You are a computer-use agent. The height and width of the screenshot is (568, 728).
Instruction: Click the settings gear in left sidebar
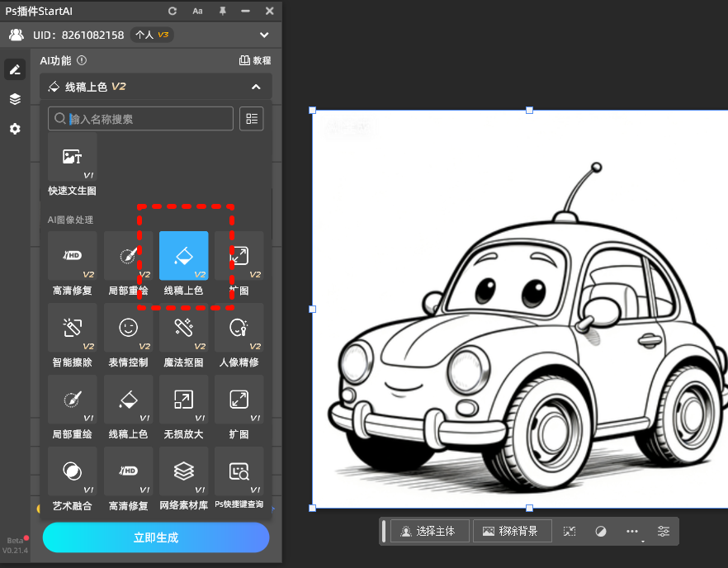15,129
